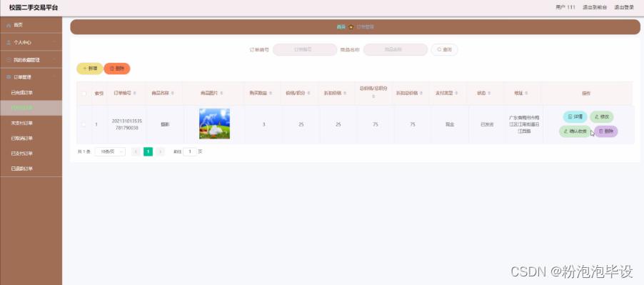Viewport: 644px width, 285px height.
Task: Click the 现金 payment type cell
Action: coord(450,124)
